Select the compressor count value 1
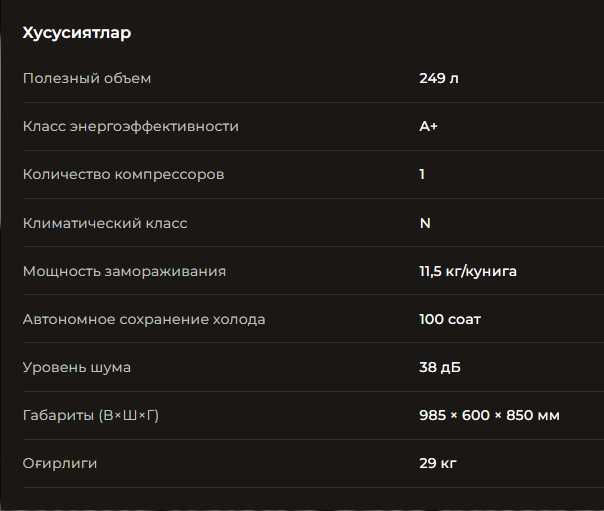 [x=422, y=174]
